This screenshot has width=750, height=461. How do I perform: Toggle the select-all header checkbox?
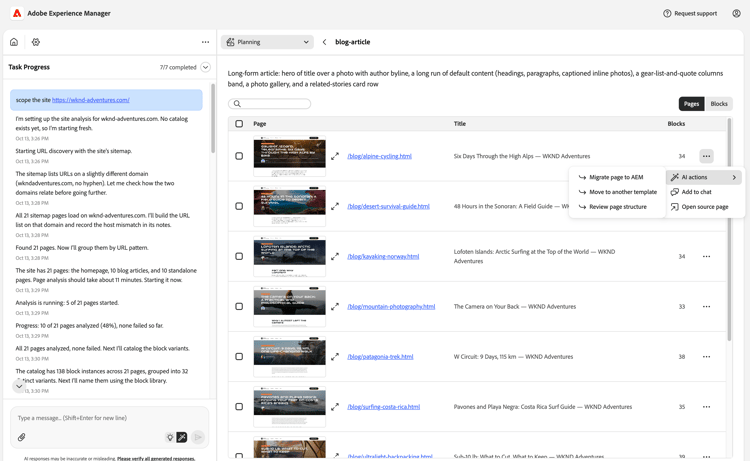tap(239, 124)
